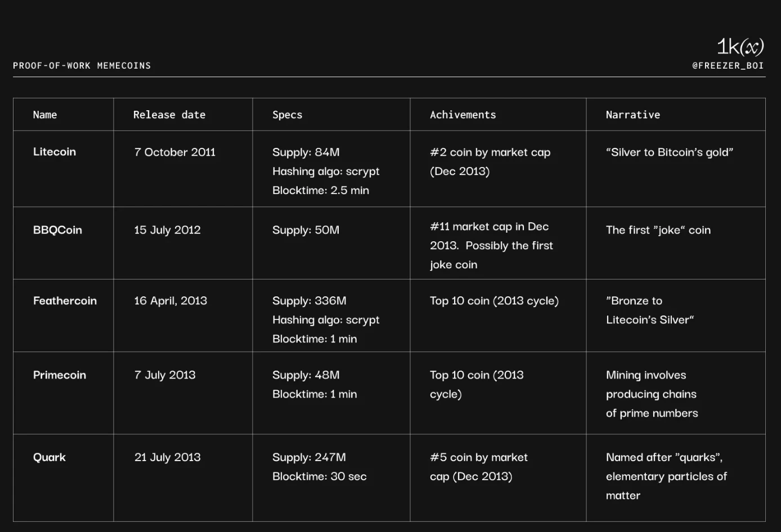Click the 21 July 2013 date
The height and width of the screenshot is (532, 781).
[x=168, y=457]
